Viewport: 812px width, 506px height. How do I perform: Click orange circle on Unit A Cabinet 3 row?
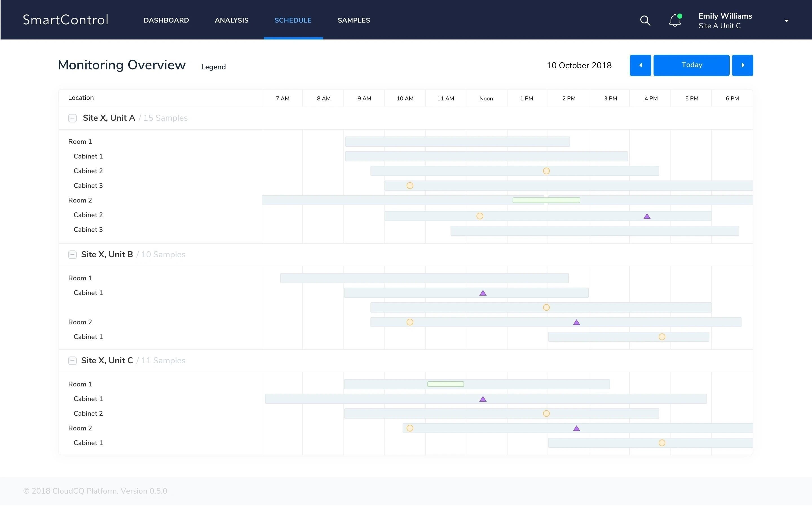tap(410, 186)
